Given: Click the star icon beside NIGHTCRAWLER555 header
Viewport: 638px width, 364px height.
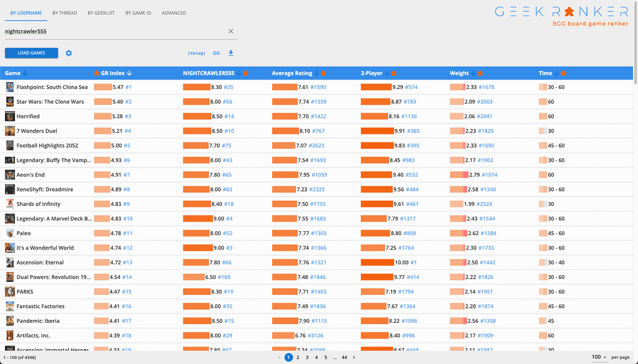Looking at the screenshot, I should pos(245,73).
